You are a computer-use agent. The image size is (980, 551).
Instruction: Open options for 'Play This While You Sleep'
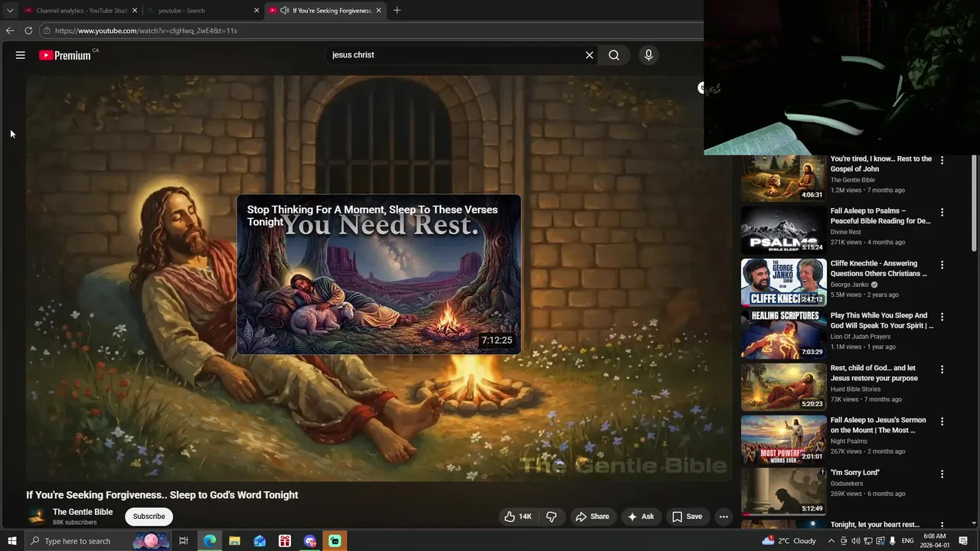(x=942, y=317)
